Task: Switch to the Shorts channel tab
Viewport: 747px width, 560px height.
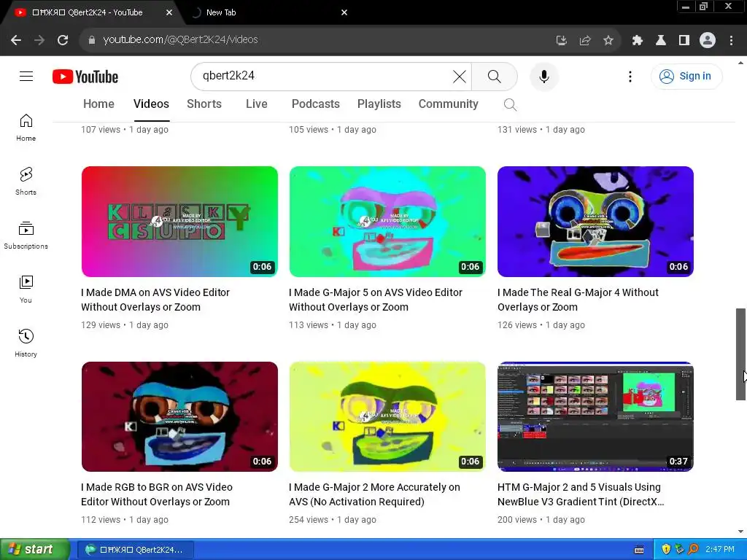Action: (204, 104)
